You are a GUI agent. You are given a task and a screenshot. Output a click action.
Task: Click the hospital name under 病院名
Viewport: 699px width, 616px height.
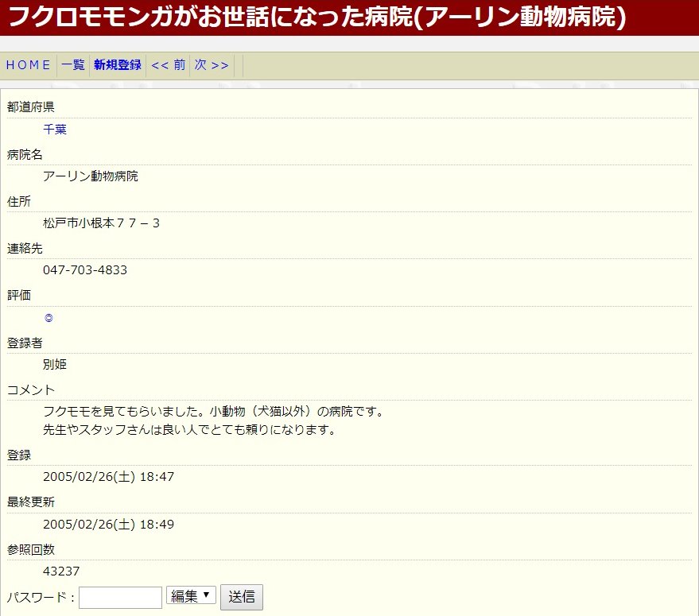click(90, 176)
